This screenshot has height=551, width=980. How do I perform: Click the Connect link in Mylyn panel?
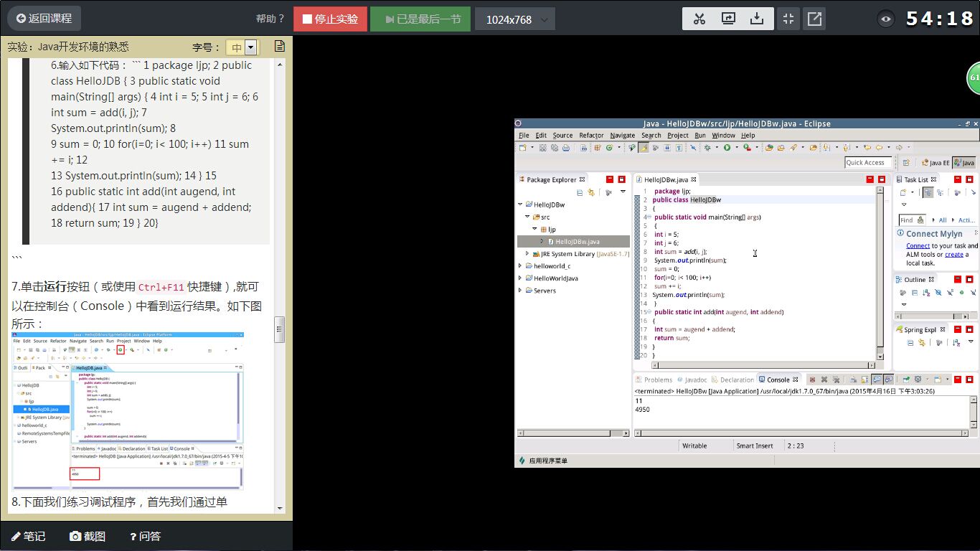point(918,246)
